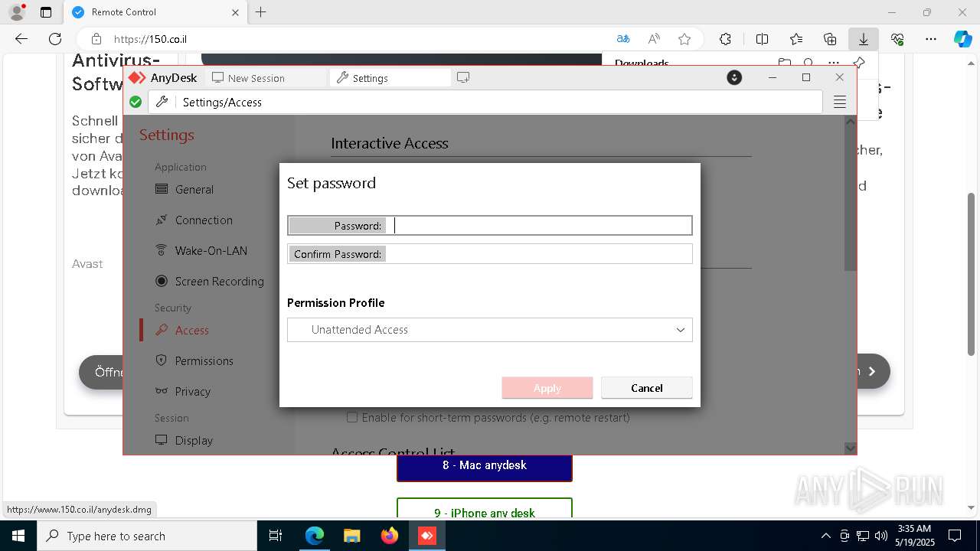The image size is (980, 551).
Task: Click the Confirm Password input field
Action: (x=490, y=254)
